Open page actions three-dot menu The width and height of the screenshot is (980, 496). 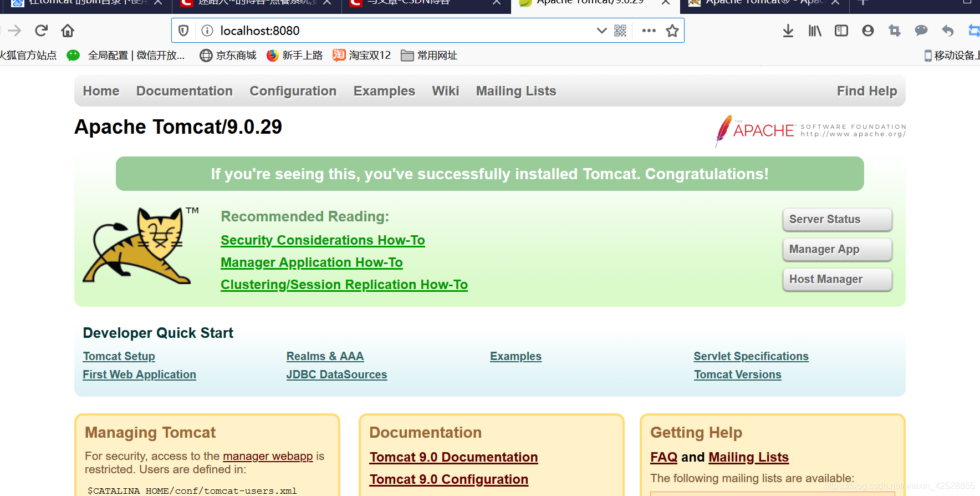tap(649, 31)
